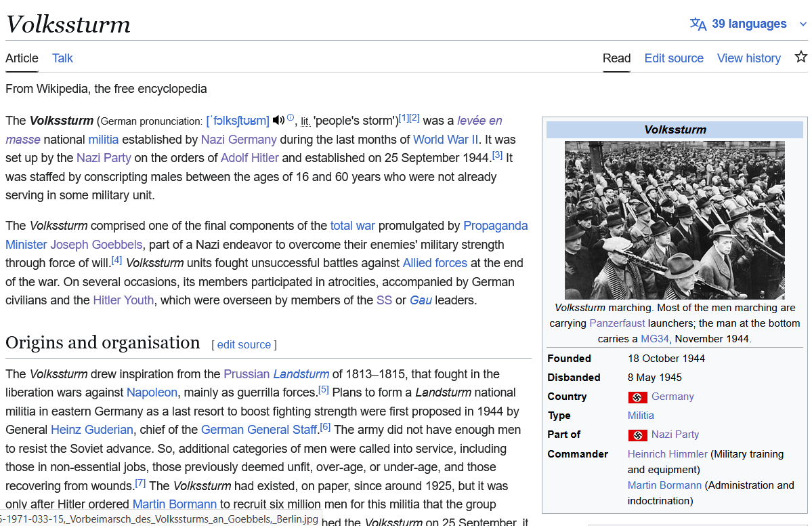Add page to watchlist star icon
The height and width of the screenshot is (526, 812).
click(800, 56)
